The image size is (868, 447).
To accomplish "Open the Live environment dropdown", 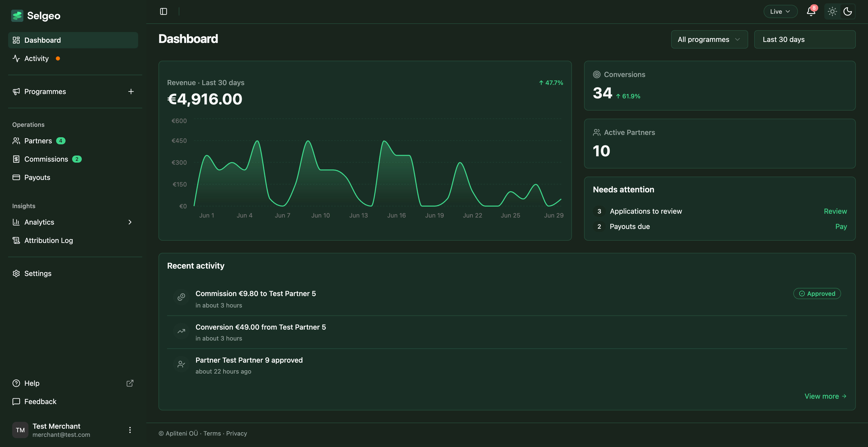I will (x=780, y=11).
